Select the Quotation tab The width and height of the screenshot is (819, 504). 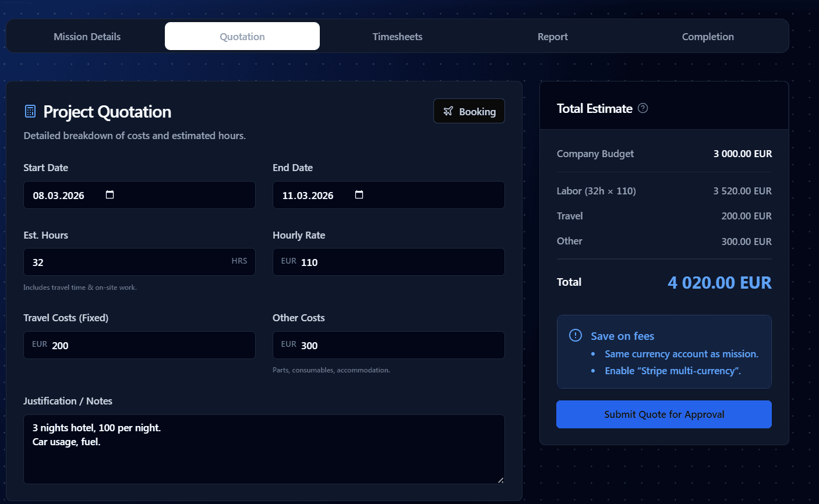point(242,37)
